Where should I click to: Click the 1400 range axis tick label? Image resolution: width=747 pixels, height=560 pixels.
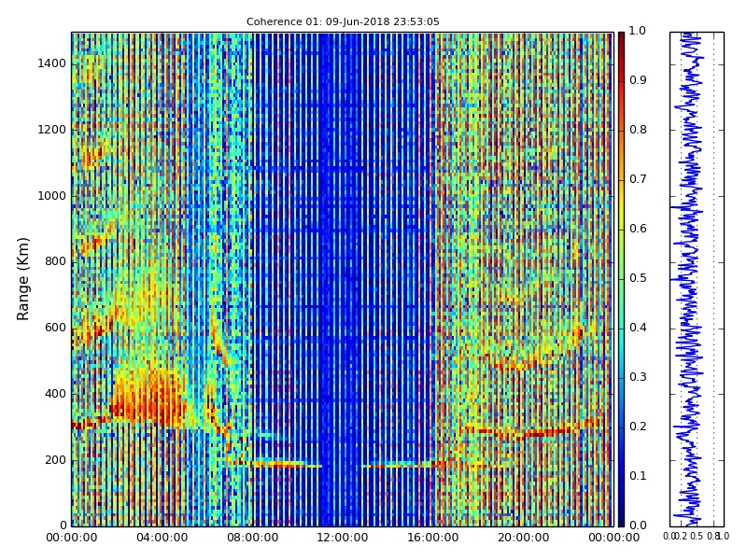click(52, 63)
